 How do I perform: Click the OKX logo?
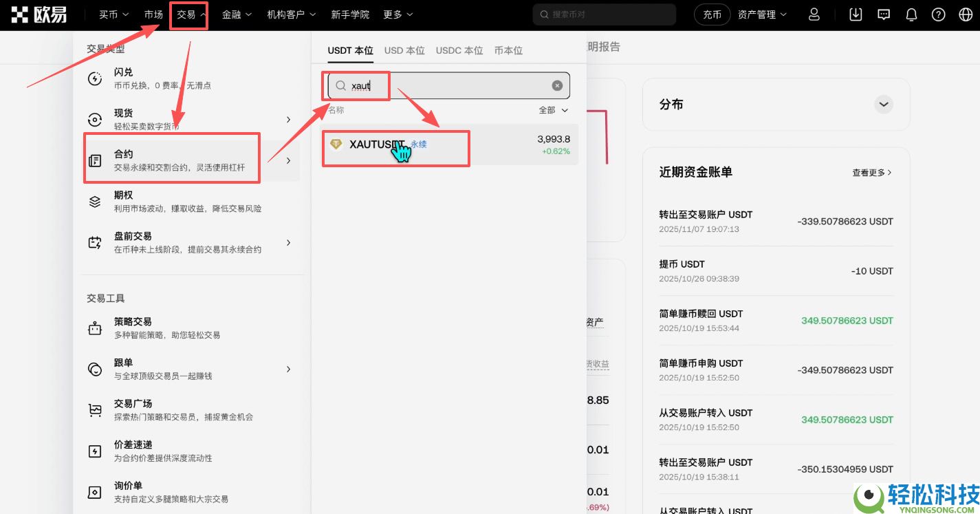pyautogui.click(x=38, y=14)
